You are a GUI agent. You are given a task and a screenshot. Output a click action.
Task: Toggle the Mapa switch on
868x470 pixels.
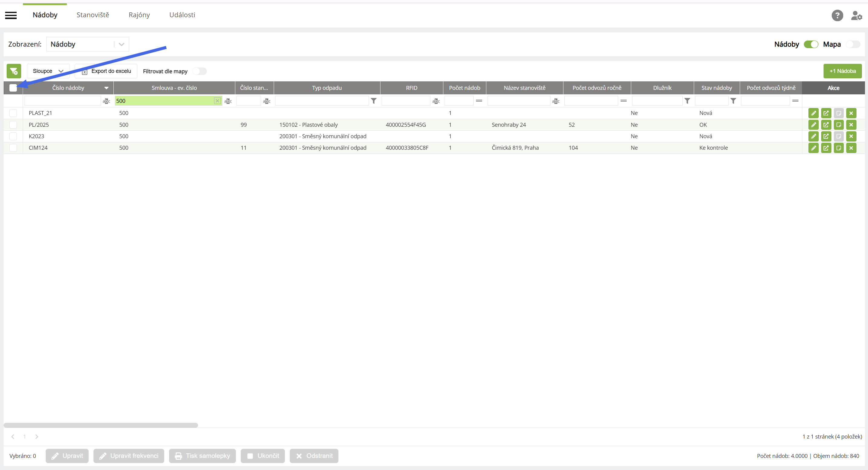click(x=853, y=44)
